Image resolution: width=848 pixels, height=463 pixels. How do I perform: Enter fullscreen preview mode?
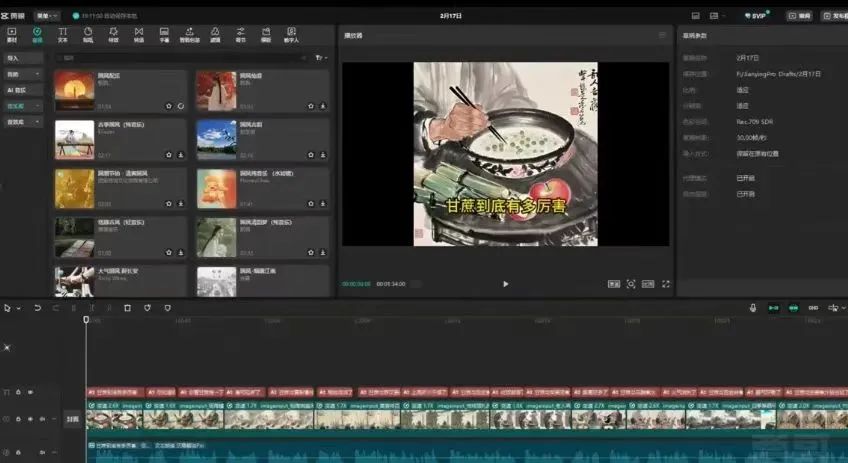pos(666,284)
